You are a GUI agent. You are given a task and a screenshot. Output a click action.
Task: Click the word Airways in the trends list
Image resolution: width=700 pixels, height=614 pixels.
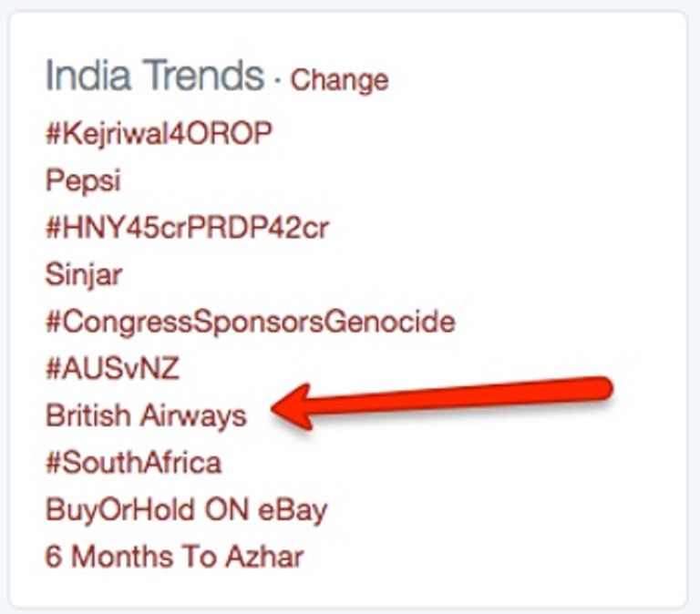(x=193, y=416)
